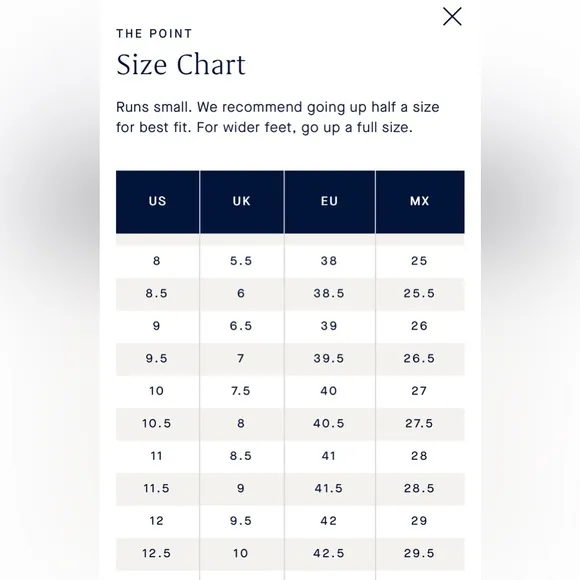Select the UK column header
580x580 pixels.
coord(242,202)
